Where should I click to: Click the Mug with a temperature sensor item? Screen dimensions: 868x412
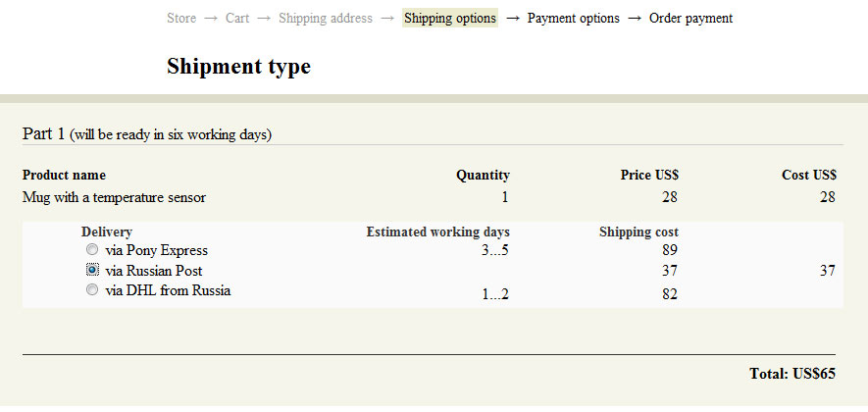114,197
